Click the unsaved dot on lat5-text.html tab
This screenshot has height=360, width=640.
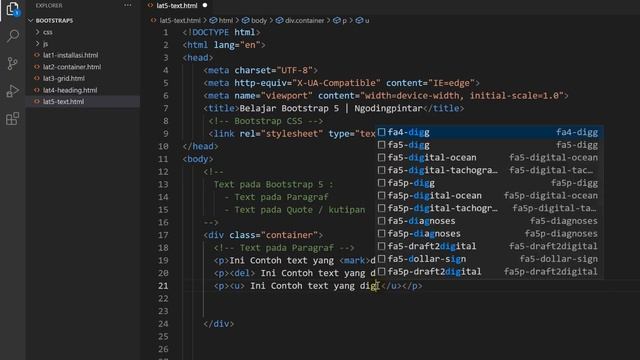(205, 5)
